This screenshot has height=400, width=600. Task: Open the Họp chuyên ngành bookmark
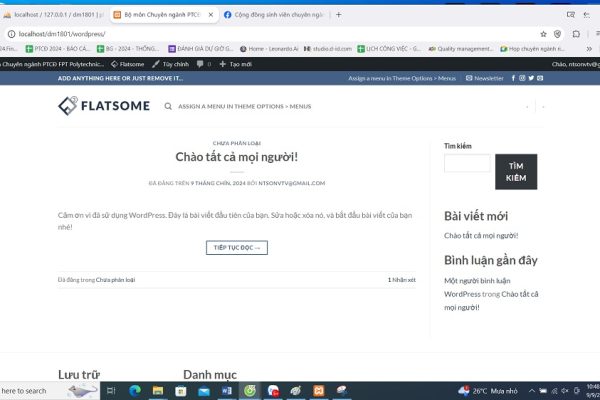(x=532, y=49)
